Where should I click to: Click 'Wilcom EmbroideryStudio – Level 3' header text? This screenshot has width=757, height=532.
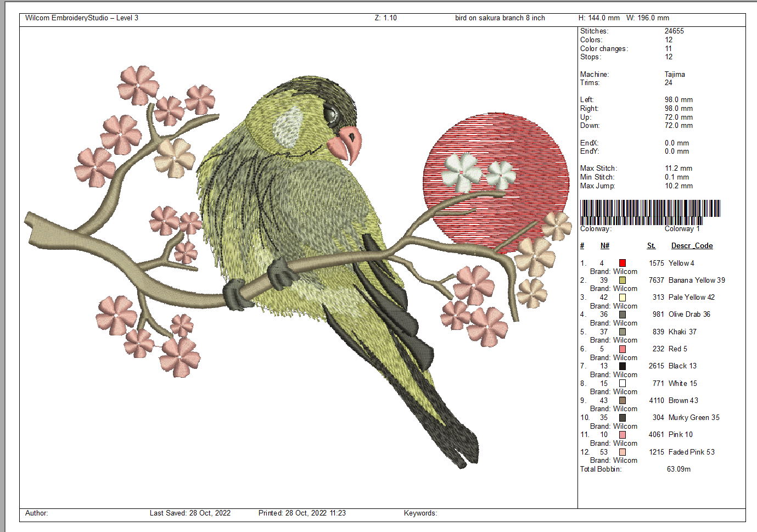(82, 18)
